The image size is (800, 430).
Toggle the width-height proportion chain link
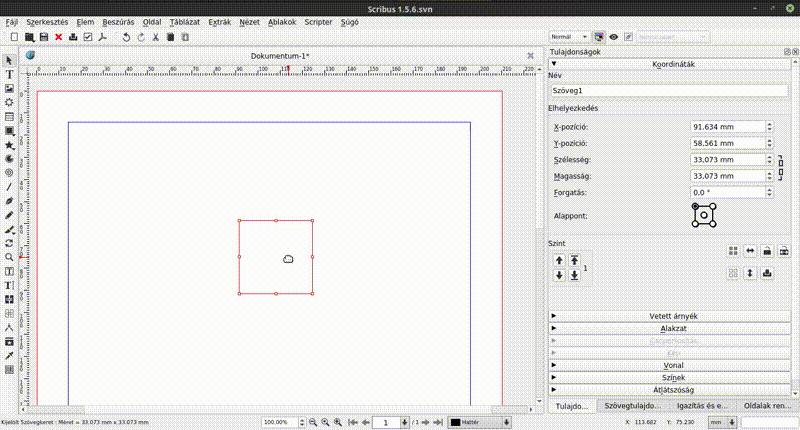pos(780,167)
